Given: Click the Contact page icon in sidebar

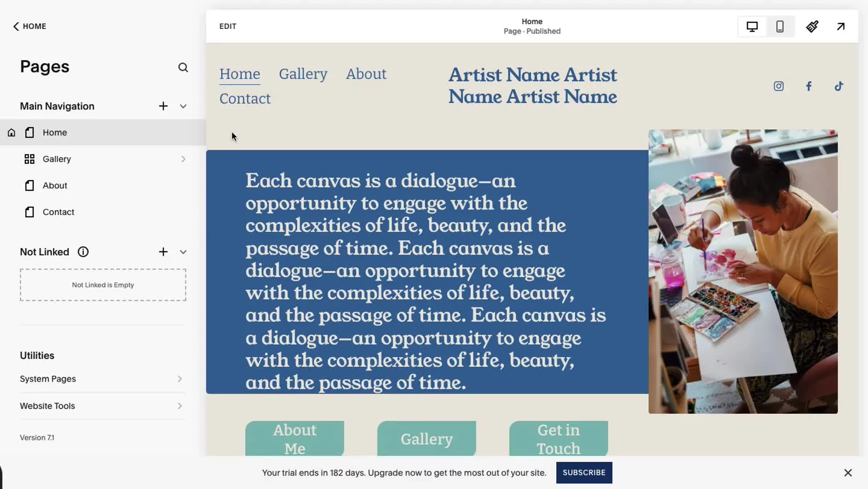Looking at the screenshot, I should coord(29,212).
